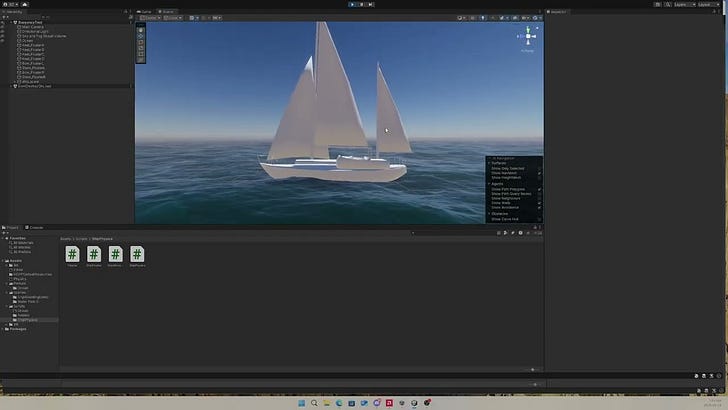Screen dimensions: 728x410
Task: Open the Layout dropdown at top right
Action: pyautogui.click(x=709, y=4)
